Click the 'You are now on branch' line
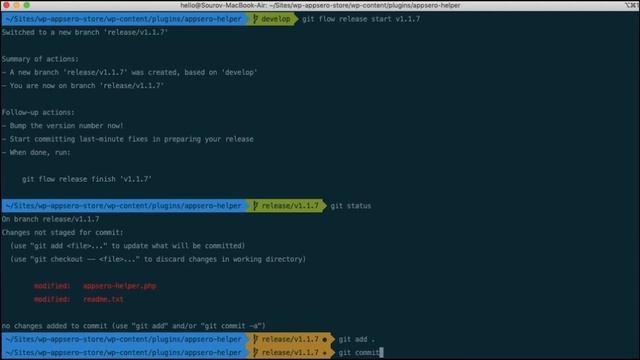The height and width of the screenshot is (360, 640). [x=83, y=86]
